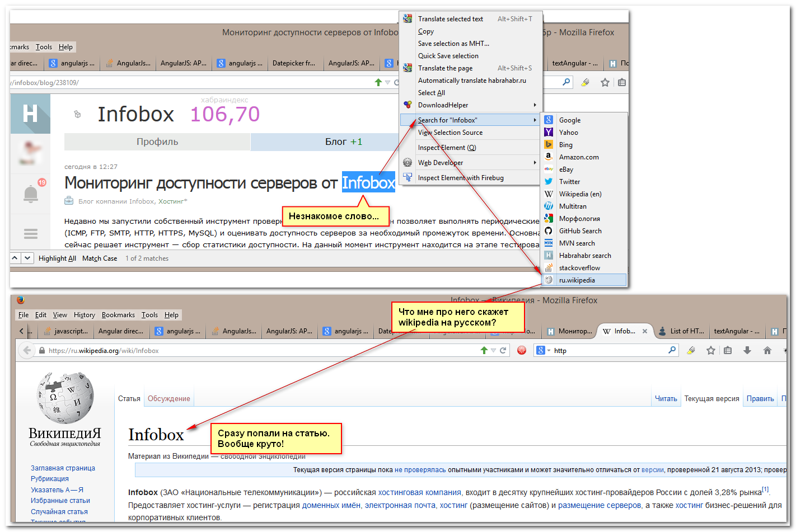The image size is (796, 532).
Task: Open Профиль tab on Infobox page
Action: 157,142
